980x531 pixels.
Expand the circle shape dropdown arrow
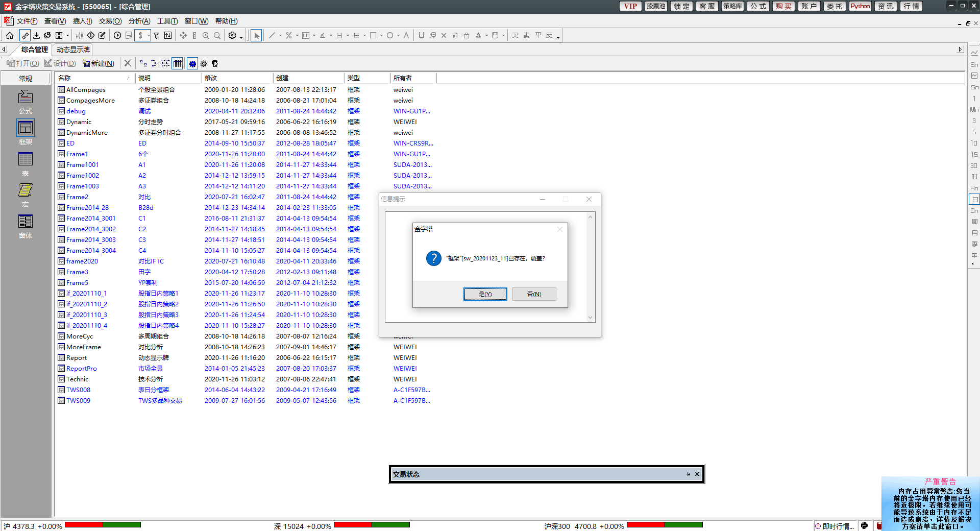(x=398, y=36)
